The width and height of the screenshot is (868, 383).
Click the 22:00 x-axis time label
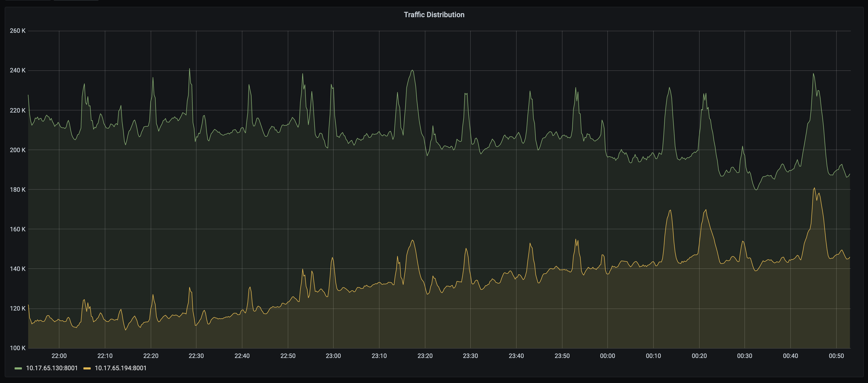coord(59,356)
